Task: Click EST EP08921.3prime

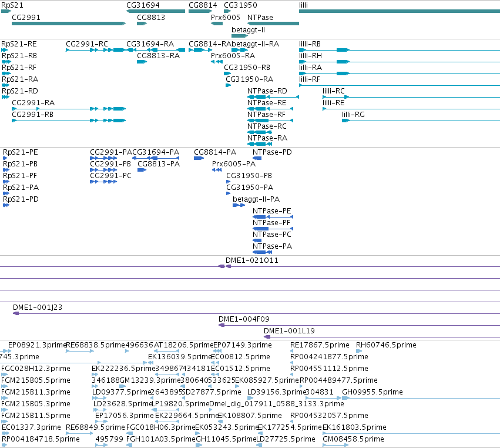Action: 37,345
